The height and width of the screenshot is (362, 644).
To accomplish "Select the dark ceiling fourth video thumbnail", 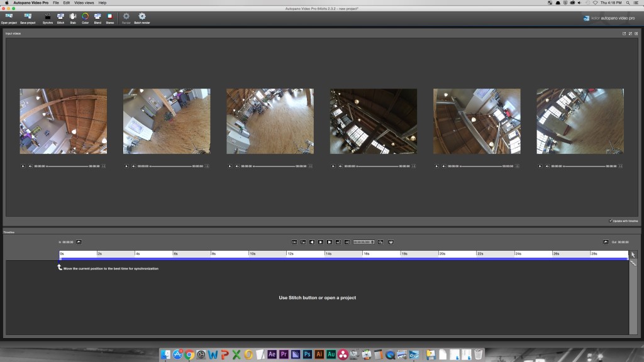I will 374,121.
